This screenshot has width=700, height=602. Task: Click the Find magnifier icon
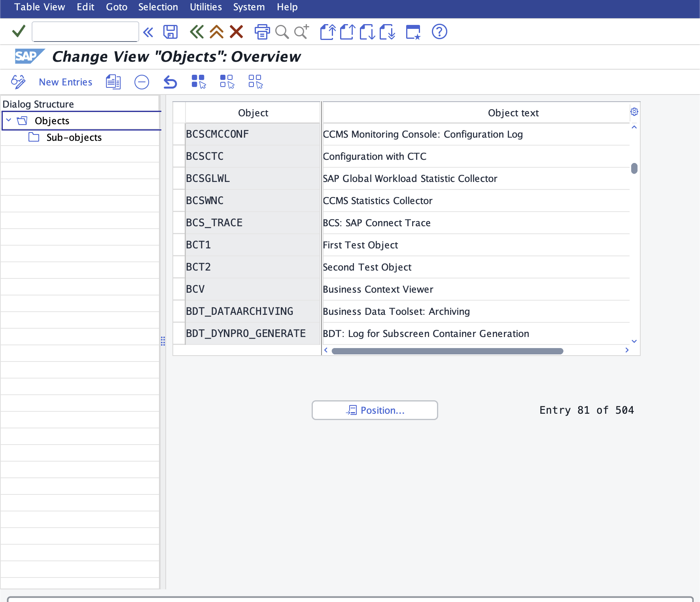pyautogui.click(x=282, y=32)
